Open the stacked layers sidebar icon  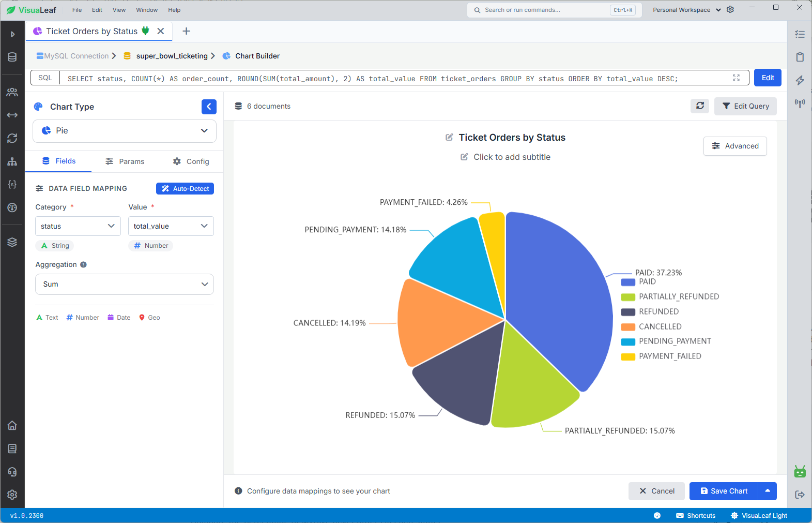coord(12,242)
